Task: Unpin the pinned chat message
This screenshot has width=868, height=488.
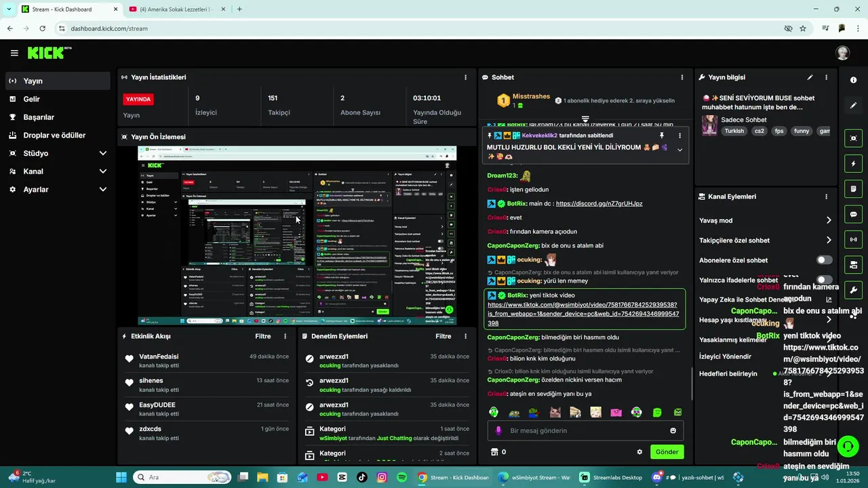Action: coord(662,136)
